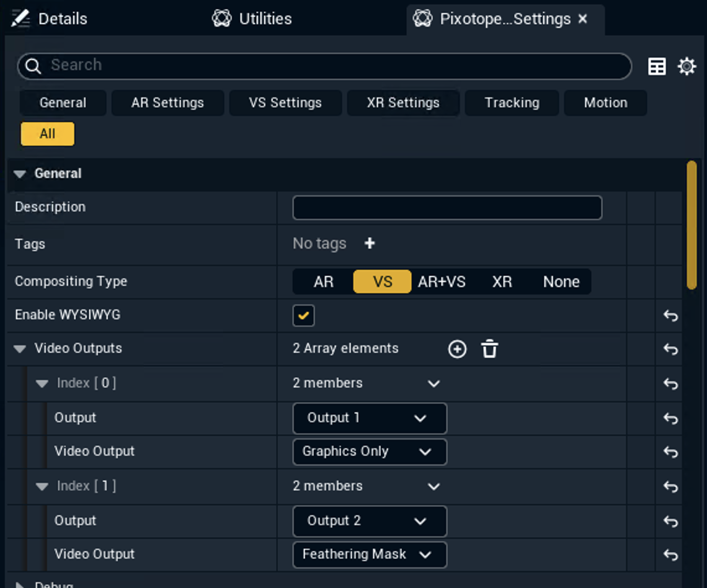707x588 pixels.
Task: Add a Video Outputs array element
Action: click(x=457, y=349)
